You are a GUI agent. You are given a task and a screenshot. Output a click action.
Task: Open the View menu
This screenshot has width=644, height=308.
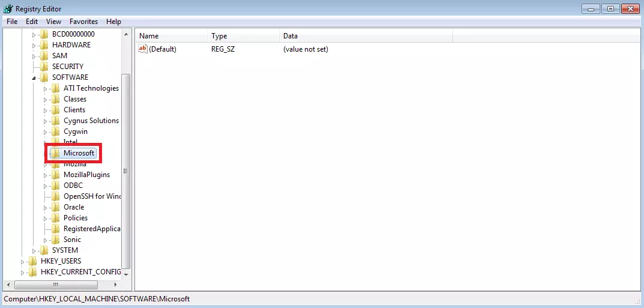click(54, 22)
